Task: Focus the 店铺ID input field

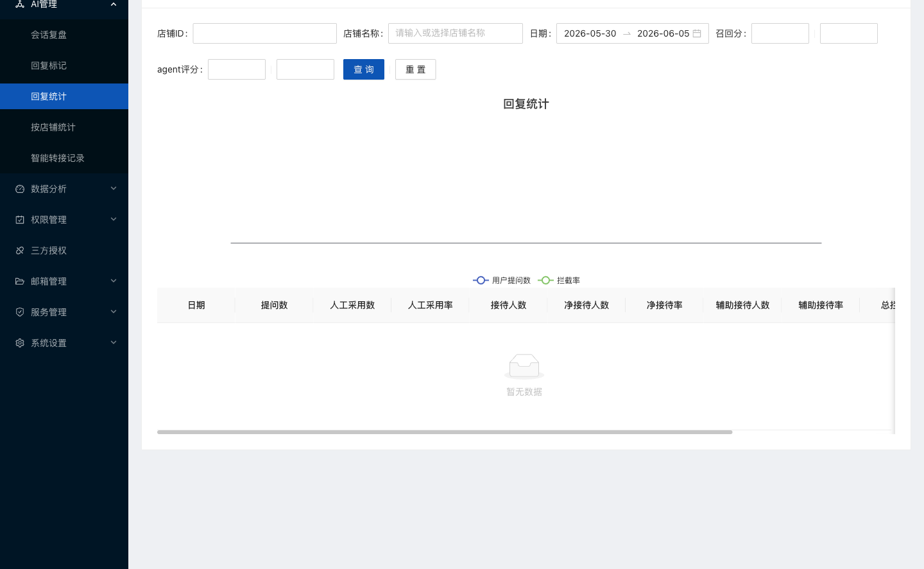Action: coord(265,33)
